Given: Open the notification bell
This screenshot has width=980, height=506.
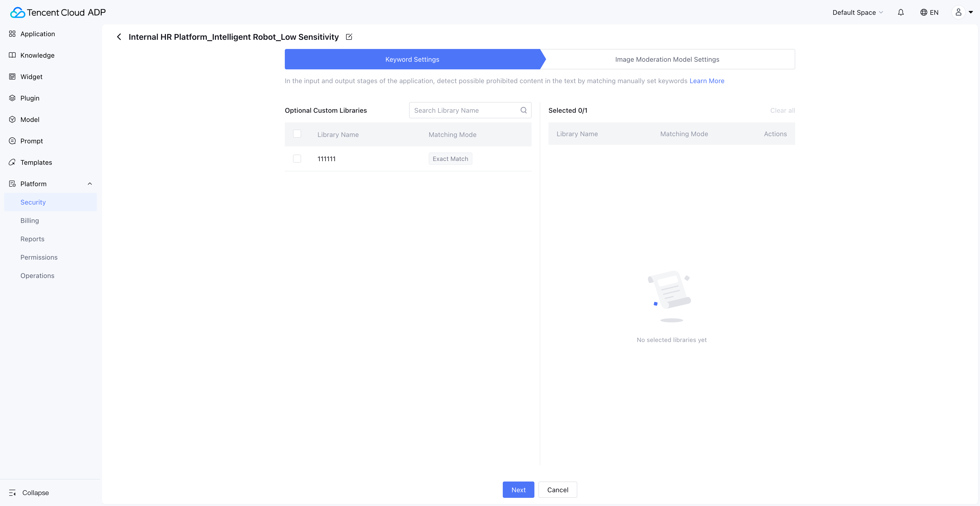Looking at the screenshot, I should tap(900, 12).
